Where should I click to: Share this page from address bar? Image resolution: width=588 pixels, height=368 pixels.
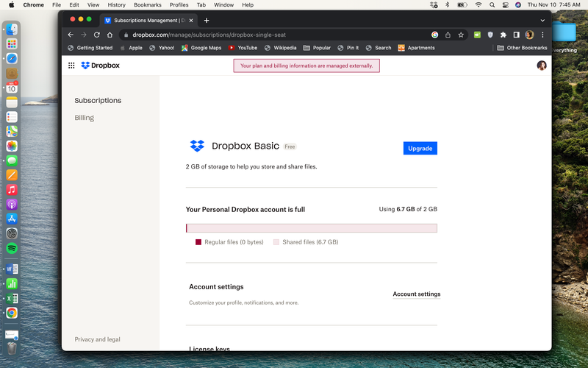coord(448,35)
